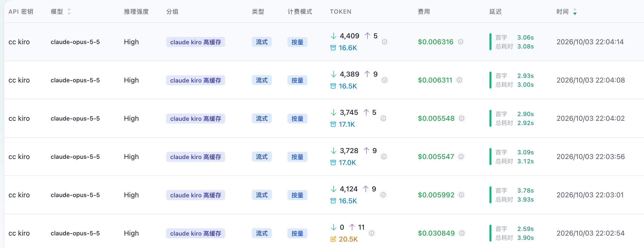The image size is (644, 248).
Task: Click the 类型 column header
Action: [x=258, y=11]
